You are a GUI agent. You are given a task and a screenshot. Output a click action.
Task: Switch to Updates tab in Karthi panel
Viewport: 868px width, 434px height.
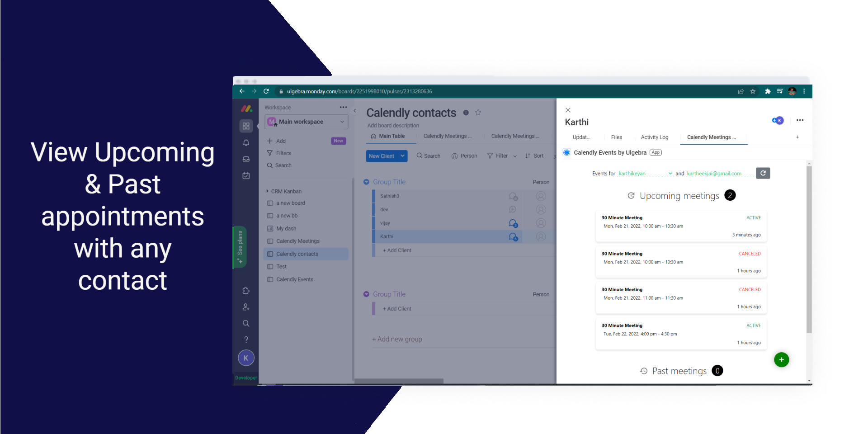point(581,137)
